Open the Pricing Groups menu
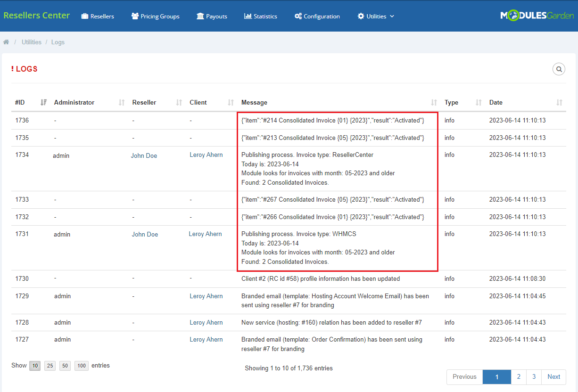 (156, 16)
